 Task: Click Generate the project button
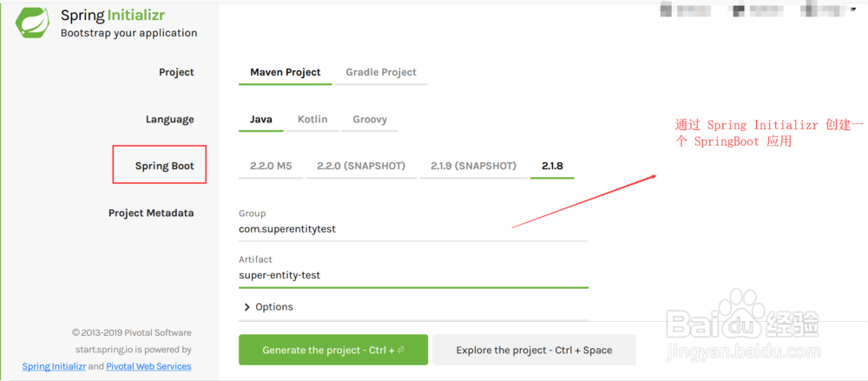333,350
